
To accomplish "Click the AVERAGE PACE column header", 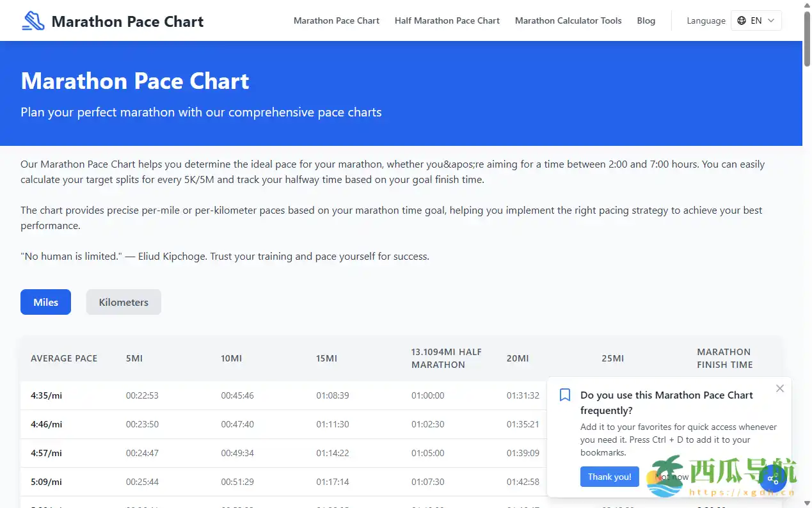I will (64, 358).
